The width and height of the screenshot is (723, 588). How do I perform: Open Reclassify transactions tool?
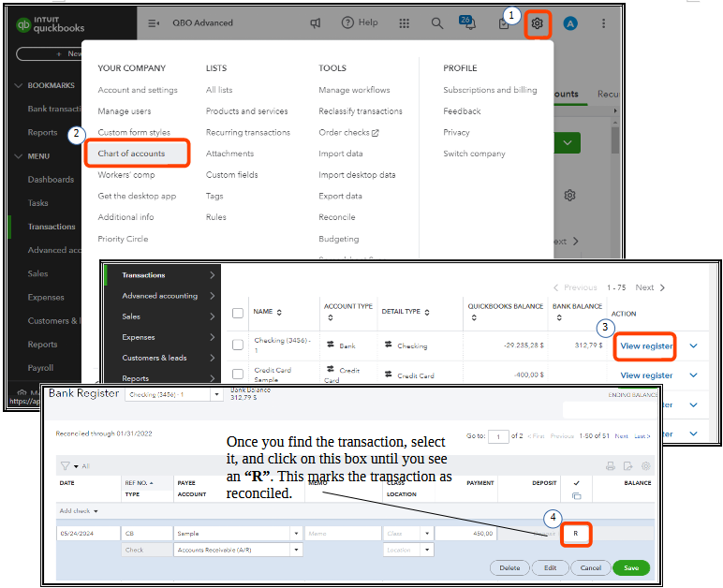(x=361, y=111)
